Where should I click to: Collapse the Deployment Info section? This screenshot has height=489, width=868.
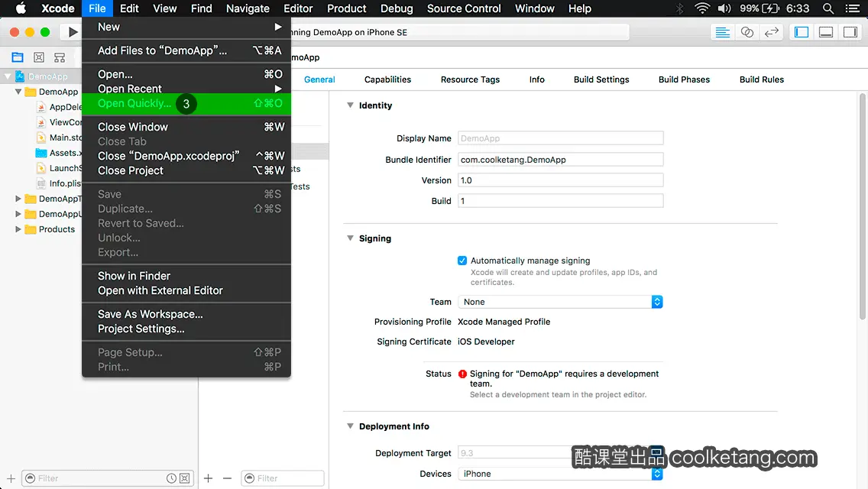click(351, 426)
